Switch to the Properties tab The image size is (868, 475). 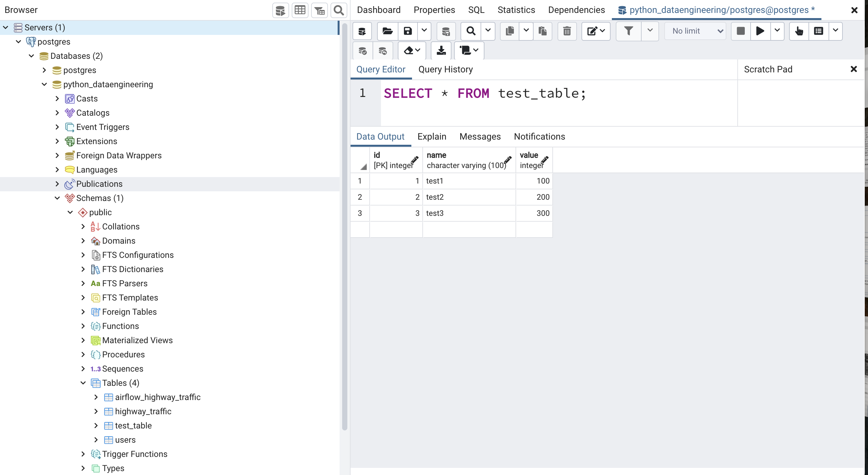click(x=434, y=10)
